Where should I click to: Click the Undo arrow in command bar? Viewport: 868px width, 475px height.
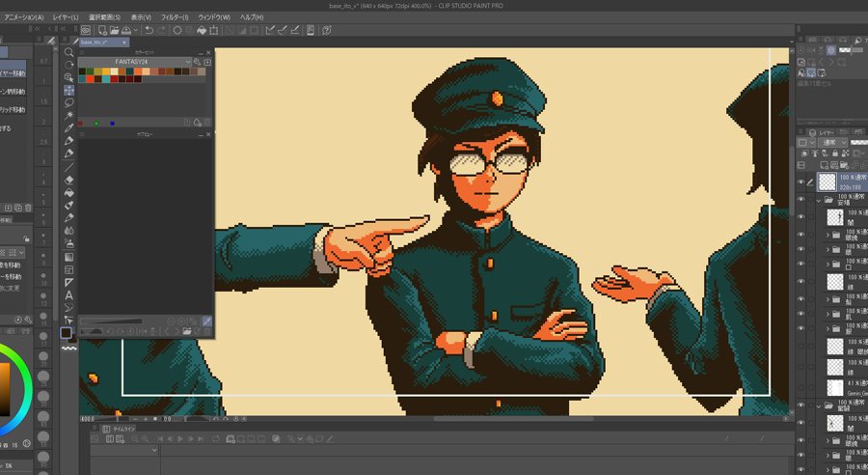(149, 30)
